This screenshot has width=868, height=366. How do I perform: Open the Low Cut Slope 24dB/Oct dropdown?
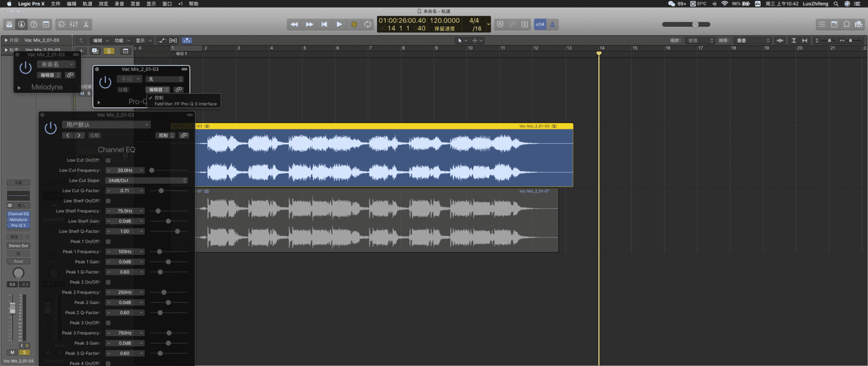click(146, 181)
